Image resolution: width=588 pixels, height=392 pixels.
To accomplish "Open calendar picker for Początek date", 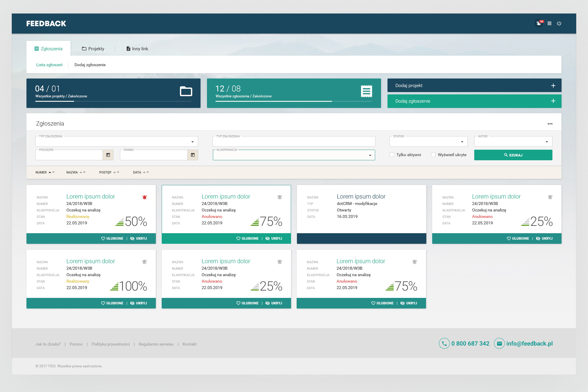I will pos(108,155).
